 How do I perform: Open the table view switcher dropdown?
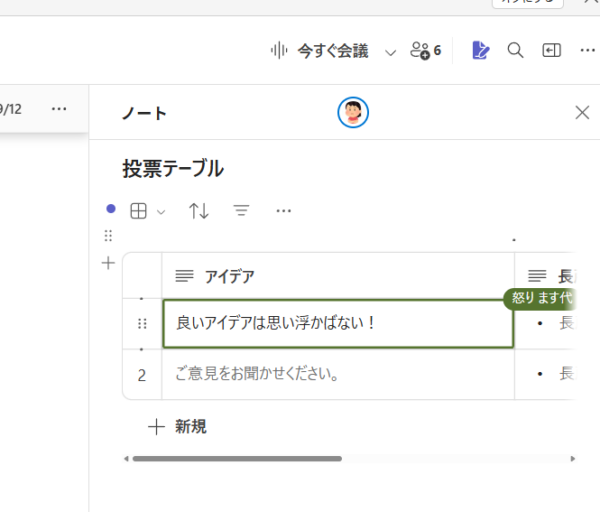coord(147,211)
